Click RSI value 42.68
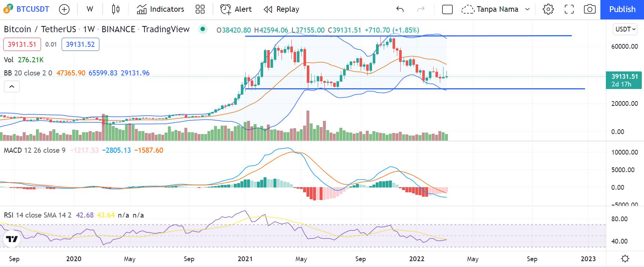The height and width of the screenshot is (267, 644). pos(85,215)
